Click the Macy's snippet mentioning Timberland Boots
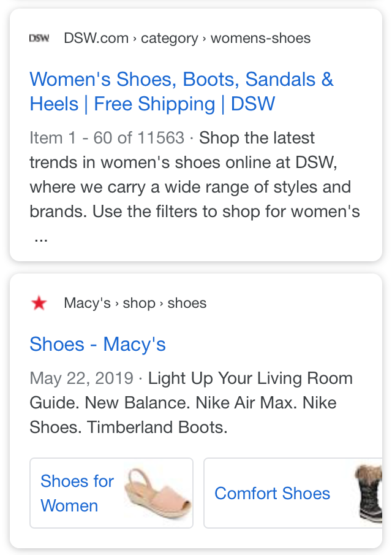Image resolution: width=392 pixels, height=555 pixels. (191, 403)
